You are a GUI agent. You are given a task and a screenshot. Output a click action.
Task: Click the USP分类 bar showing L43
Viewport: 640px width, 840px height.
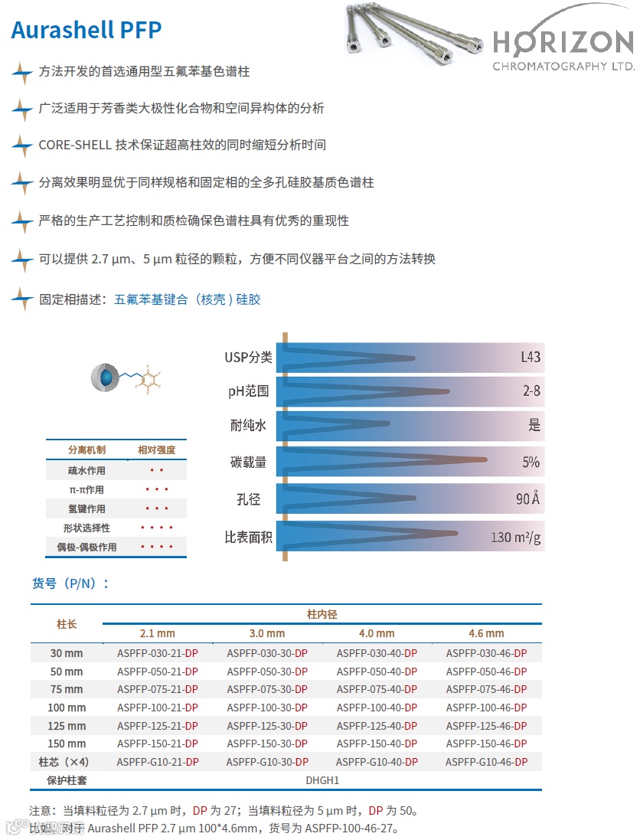click(411, 358)
